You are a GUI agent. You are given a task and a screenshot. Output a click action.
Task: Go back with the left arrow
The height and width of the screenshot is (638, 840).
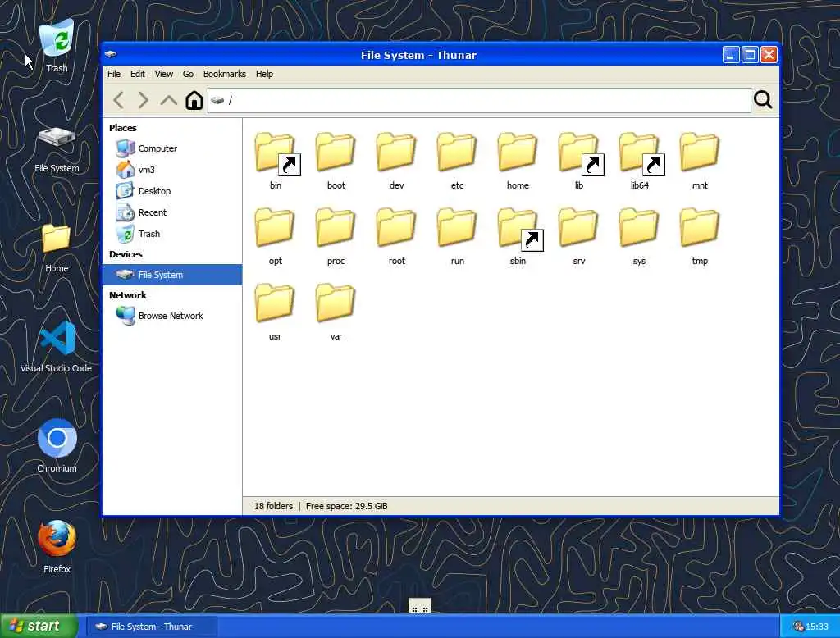(118, 100)
